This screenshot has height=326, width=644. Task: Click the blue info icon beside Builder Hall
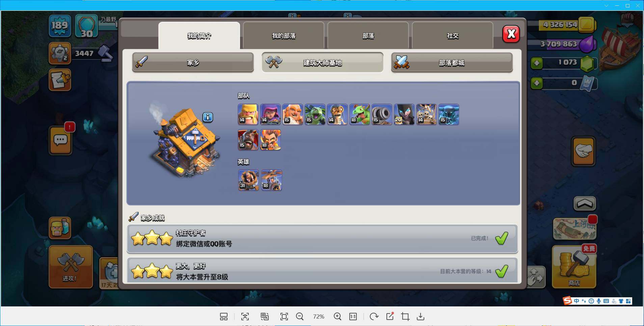pyautogui.click(x=208, y=117)
